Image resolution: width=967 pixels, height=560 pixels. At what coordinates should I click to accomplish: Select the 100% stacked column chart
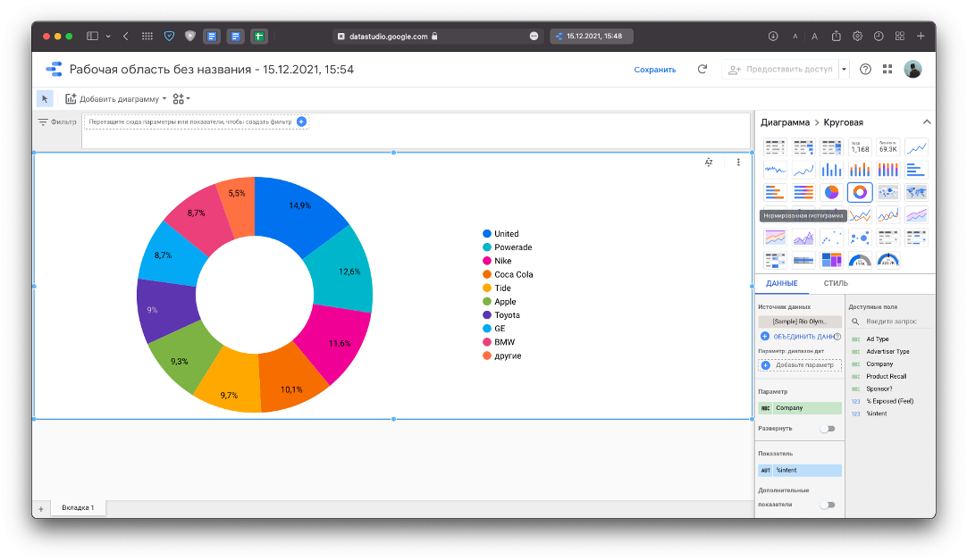pyautogui.click(x=888, y=170)
